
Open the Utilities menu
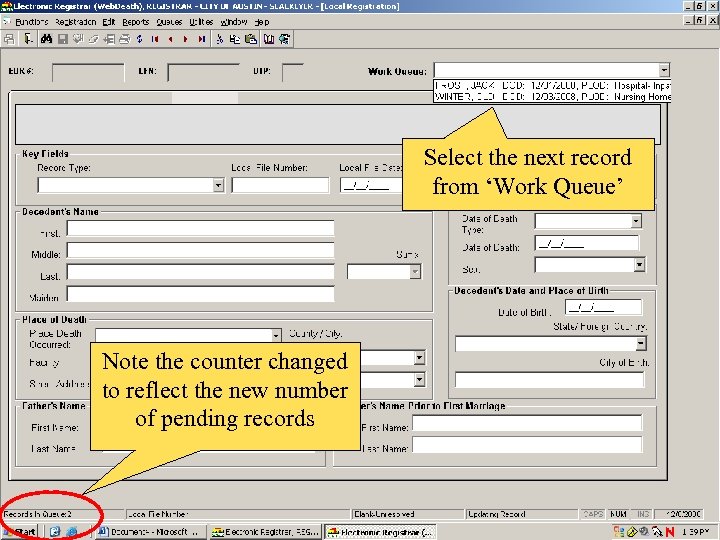tap(201, 22)
